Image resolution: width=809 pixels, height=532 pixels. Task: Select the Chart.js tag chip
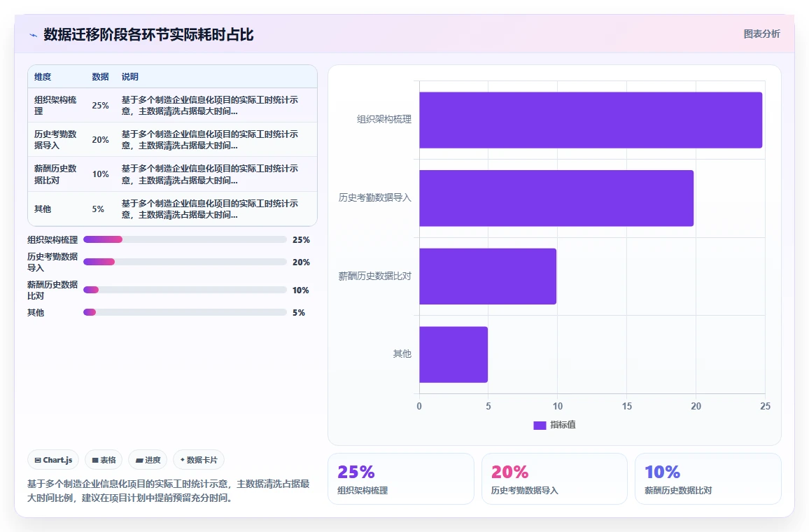(x=53, y=460)
